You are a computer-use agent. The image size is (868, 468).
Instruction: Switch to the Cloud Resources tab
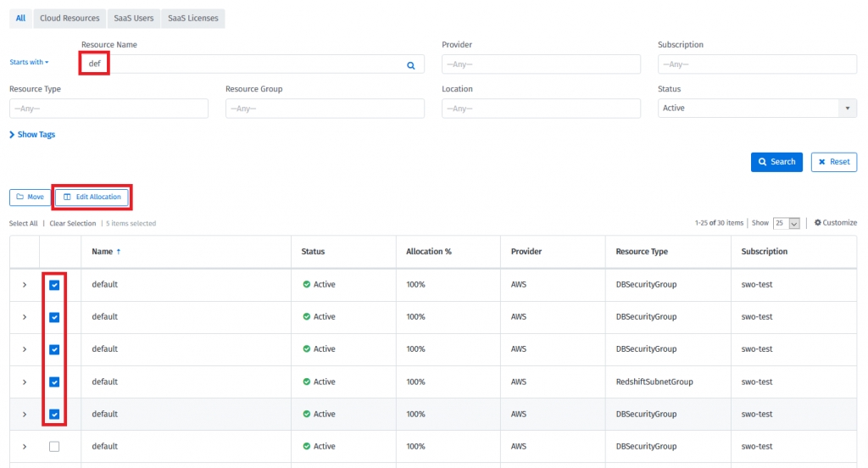point(70,18)
